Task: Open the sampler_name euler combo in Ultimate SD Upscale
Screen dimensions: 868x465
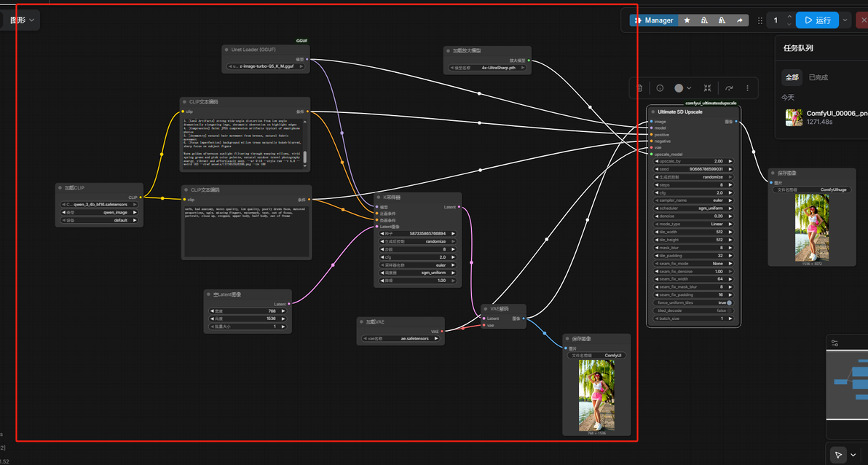Action: (694, 200)
